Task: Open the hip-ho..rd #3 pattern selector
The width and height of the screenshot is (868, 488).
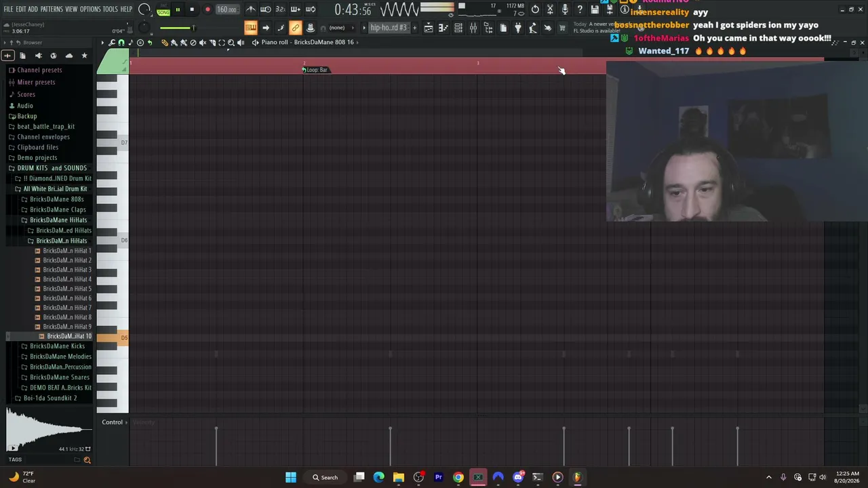Action: point(389,28)
